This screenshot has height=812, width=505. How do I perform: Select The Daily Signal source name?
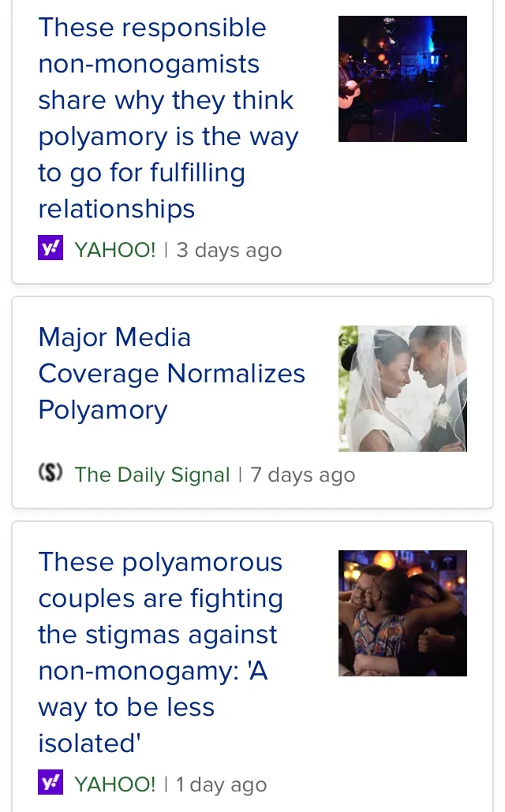pos(152,475)
